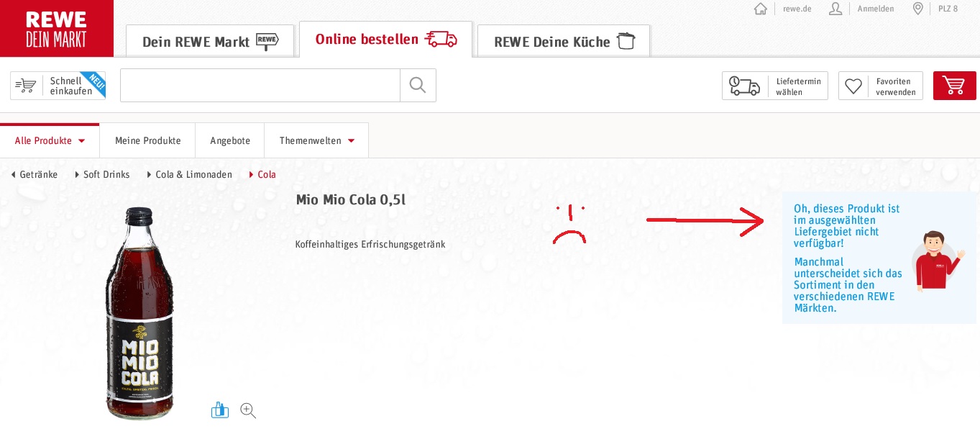The height and width of the screenshot is (429, 980).
Task: Open favorites via the heart icon
Action: click(853, 86)
